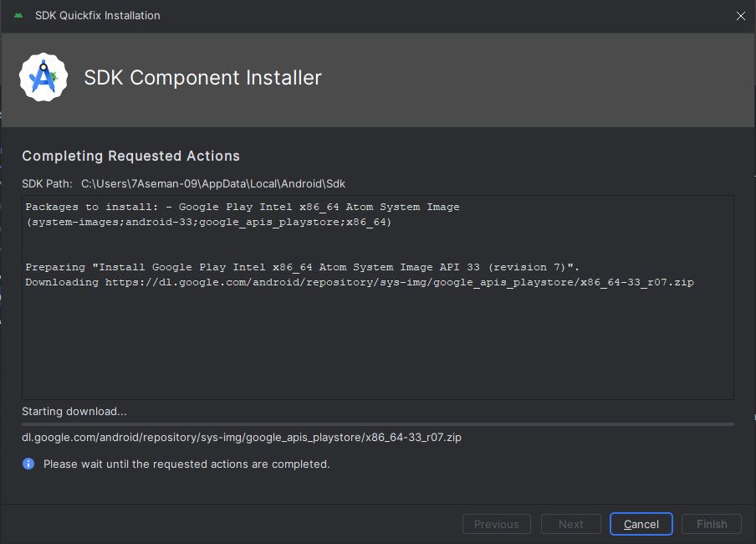
Task: Click the download progress bar
Action: click(378, 423)
